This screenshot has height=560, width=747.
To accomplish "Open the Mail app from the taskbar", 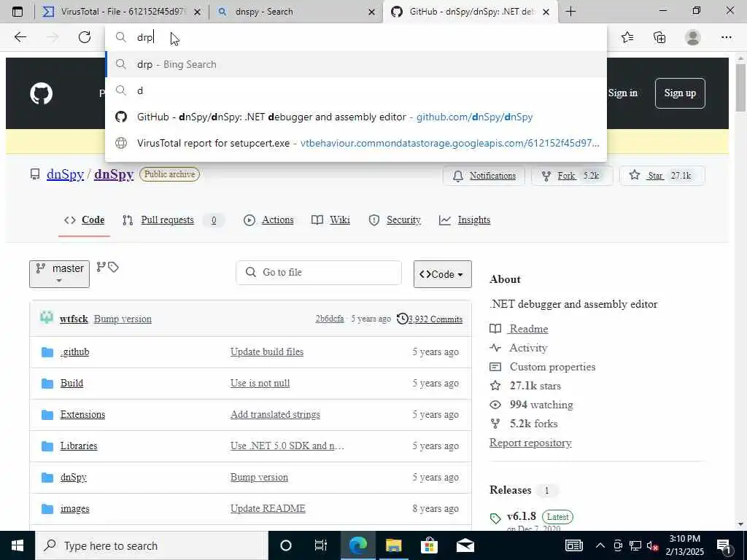I will [x=465, y=545].
